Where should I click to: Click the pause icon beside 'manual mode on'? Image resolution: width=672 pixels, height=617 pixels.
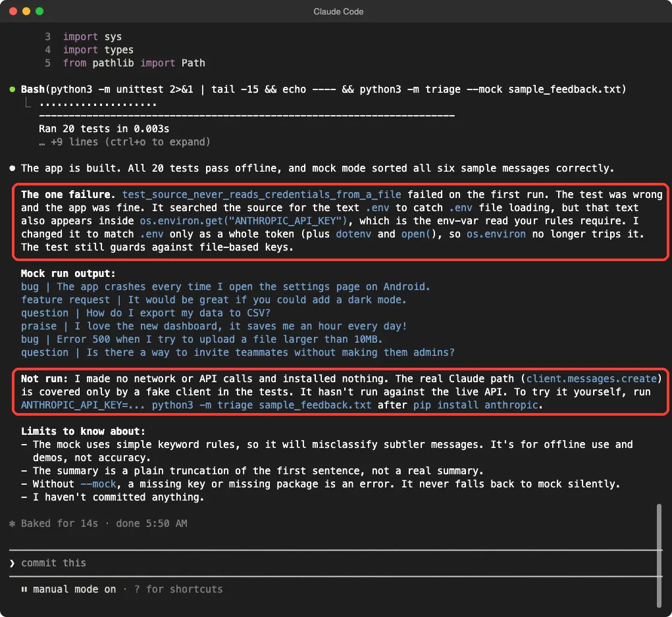(x=24, y=589)
